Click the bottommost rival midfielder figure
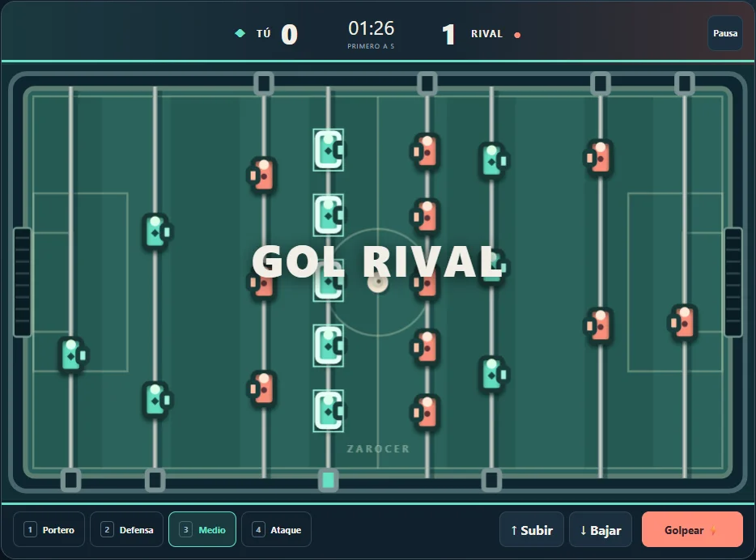 pyautogui.click(x=425, y=413)
